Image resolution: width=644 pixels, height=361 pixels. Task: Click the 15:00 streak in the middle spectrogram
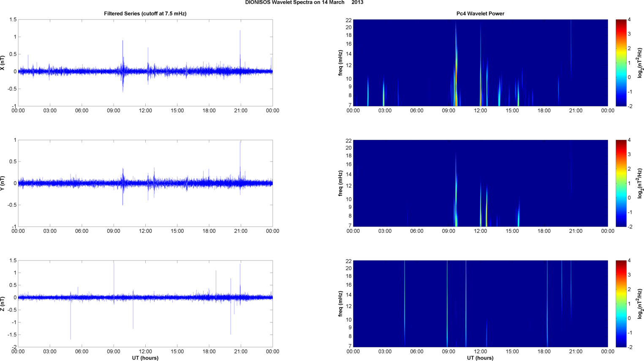pos(519,216)
